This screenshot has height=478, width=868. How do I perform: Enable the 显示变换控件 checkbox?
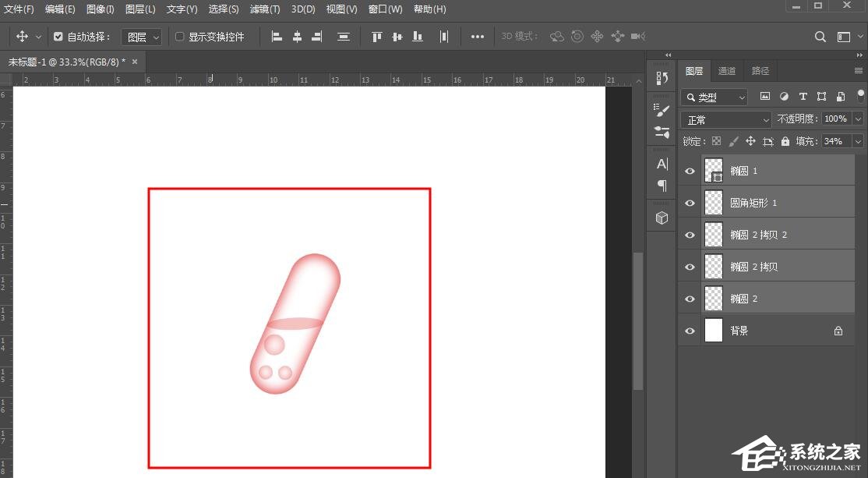pos(179,36)
